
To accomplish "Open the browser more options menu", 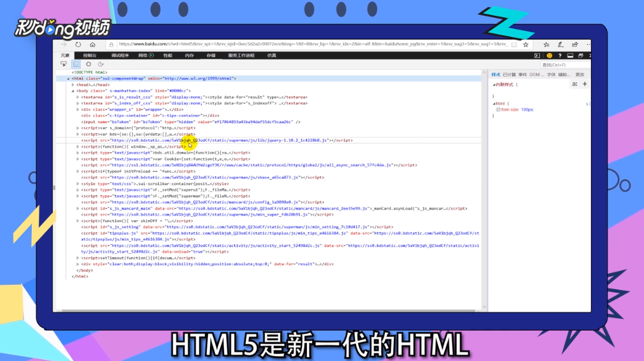I will coord(588,44).
